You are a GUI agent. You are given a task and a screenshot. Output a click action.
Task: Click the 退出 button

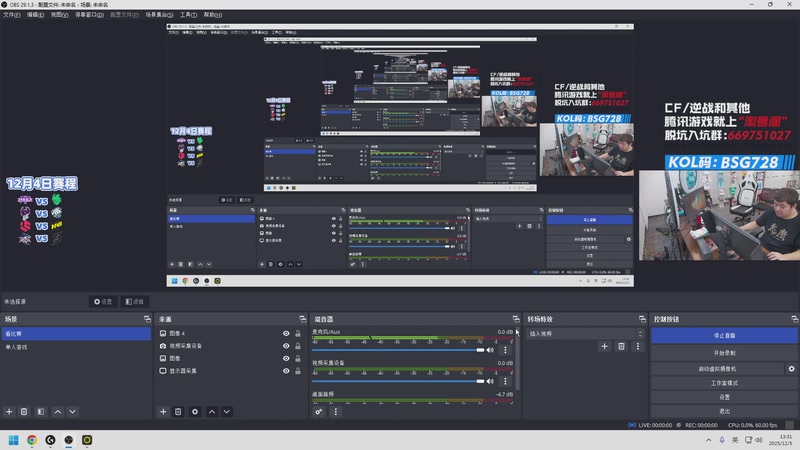pos(724,411)
